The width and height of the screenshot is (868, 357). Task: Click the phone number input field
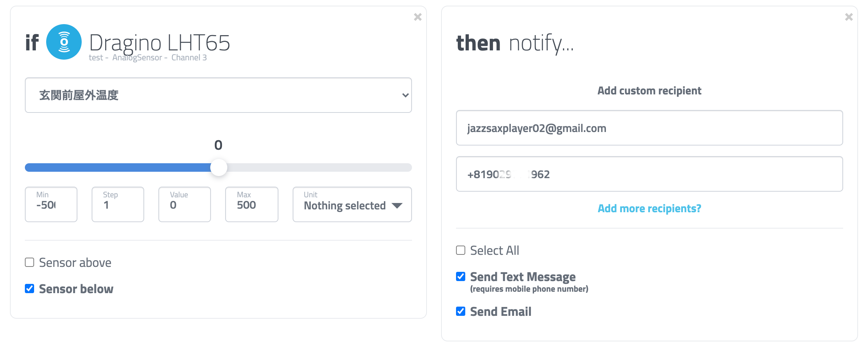point(649,174)
